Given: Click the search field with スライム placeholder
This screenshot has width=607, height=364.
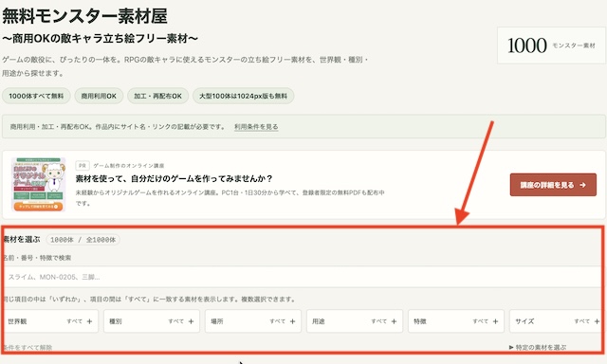Looking at the screenshot, I should coord(303,277).
